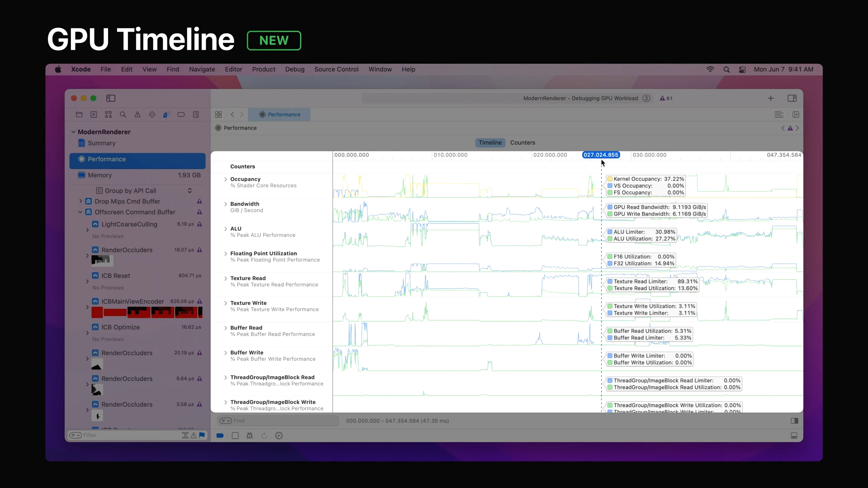Select the Summary item in navigator

pos(102,143)
